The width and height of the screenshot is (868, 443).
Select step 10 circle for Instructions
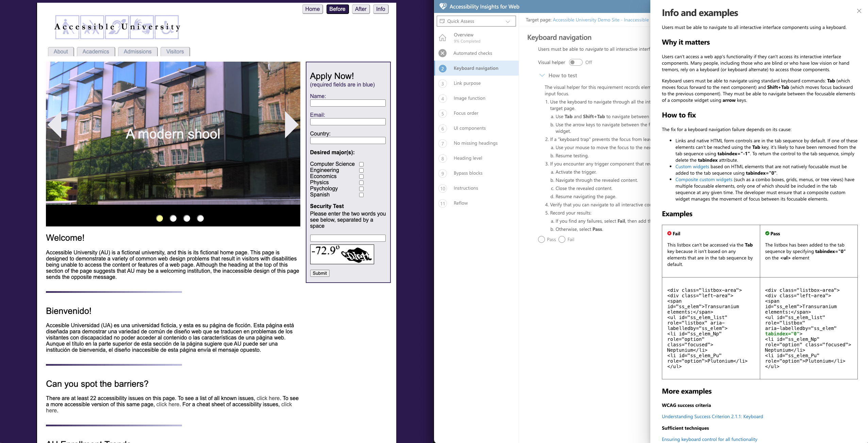[443, 189]
